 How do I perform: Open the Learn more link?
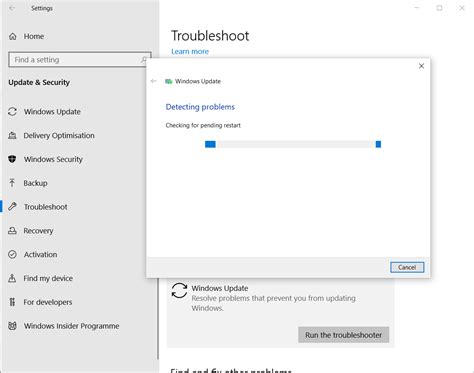[x=190, y=52]
